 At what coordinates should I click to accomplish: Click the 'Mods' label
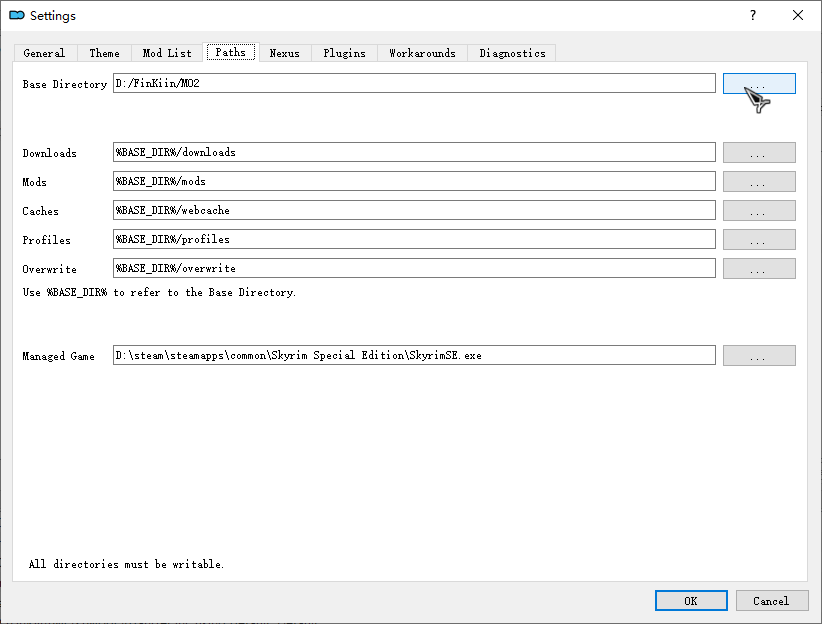(34, 182)
